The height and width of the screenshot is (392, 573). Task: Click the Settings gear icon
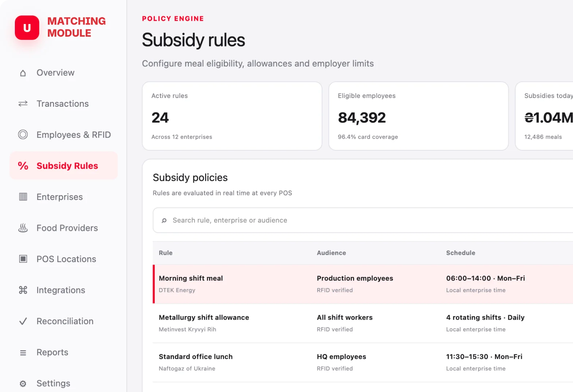pos(23,384)
